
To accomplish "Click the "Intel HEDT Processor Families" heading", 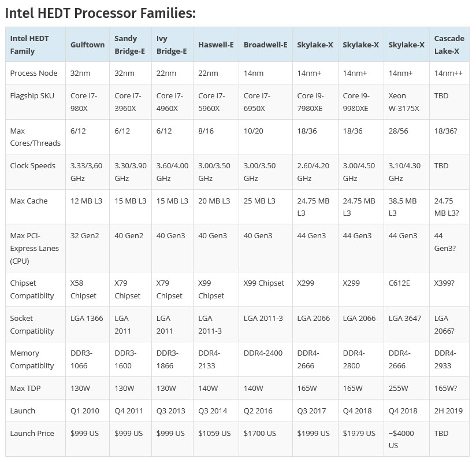I will (x=101, y=13).
